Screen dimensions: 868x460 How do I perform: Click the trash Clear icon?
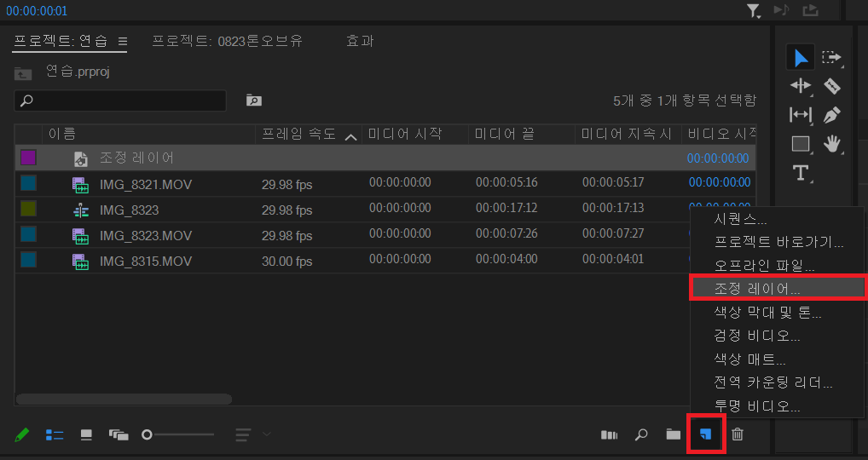point(738,434)
